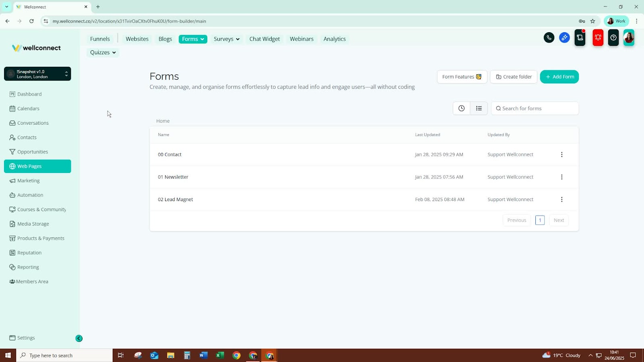644x362 pixels.
Task: Launch Excel from the taskbar
Action: pos(220,356)
